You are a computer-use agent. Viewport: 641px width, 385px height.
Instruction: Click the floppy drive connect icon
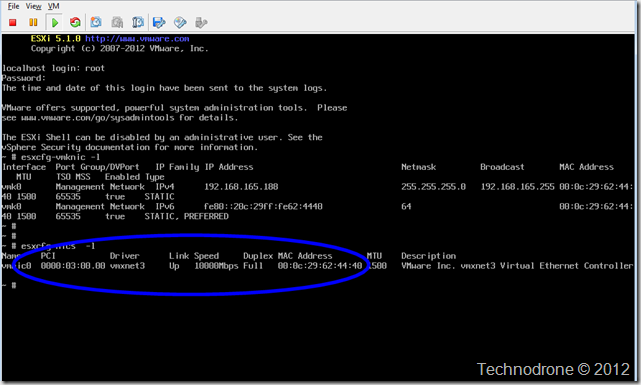[159, 22]
